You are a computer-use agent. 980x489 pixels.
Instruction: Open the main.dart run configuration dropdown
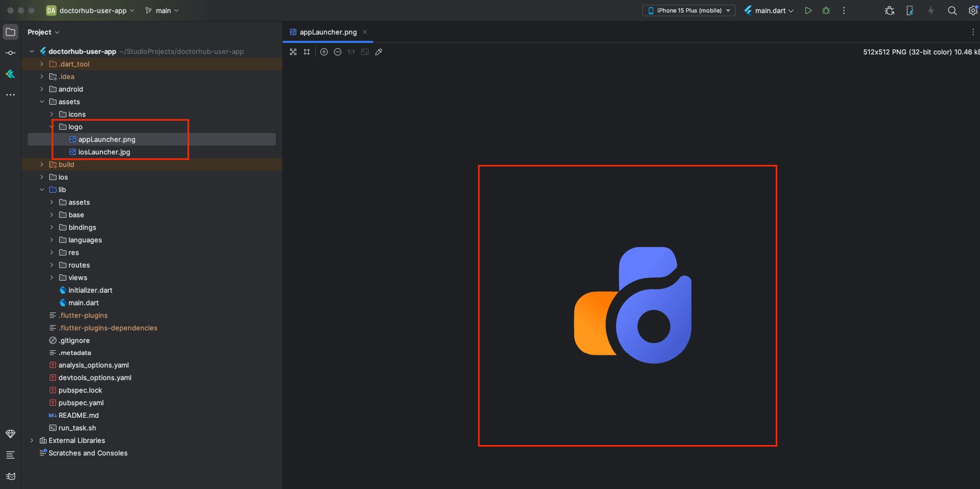click(769, 10)
